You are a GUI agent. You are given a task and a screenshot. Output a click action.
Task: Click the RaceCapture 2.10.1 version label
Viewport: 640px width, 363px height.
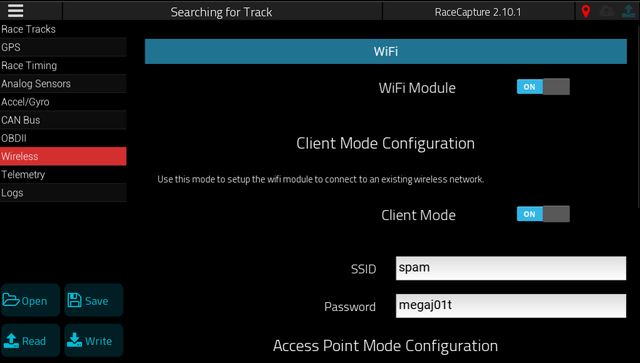478,12
